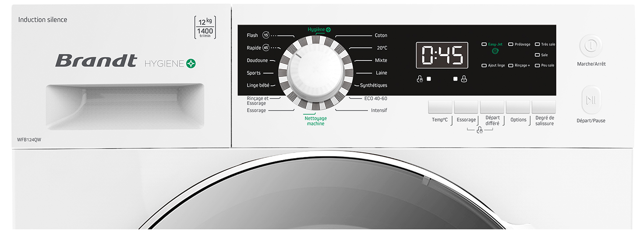Tap the 15 minute circle icon

pos(266,35)
